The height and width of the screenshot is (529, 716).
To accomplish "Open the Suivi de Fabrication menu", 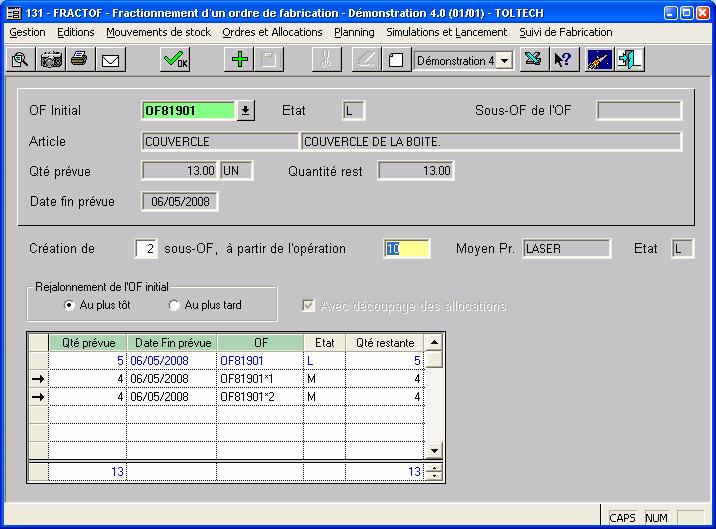I will pos(566,32).
